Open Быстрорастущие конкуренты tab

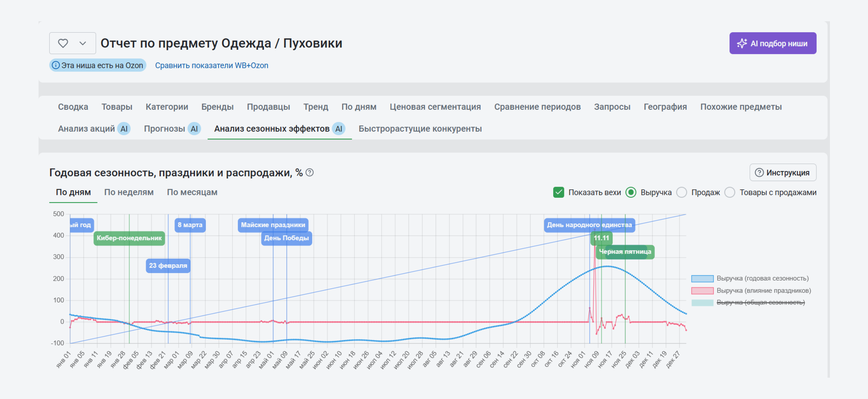pos(420,129)
